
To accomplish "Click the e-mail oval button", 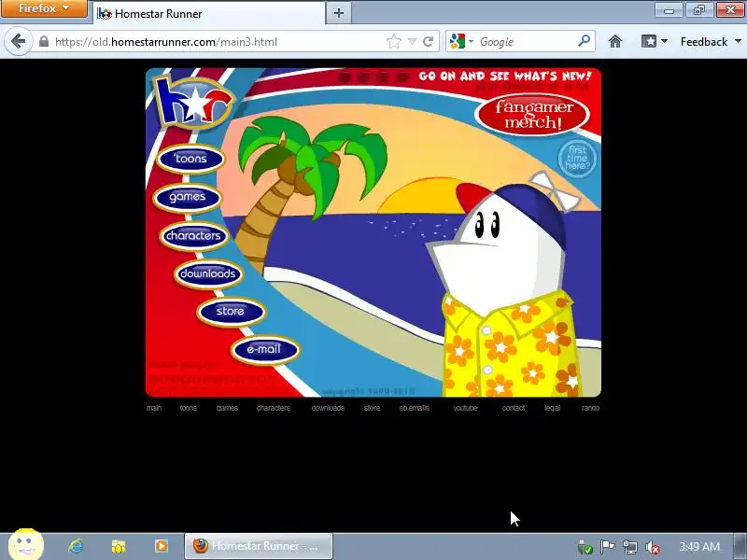I will pos(264,349).
